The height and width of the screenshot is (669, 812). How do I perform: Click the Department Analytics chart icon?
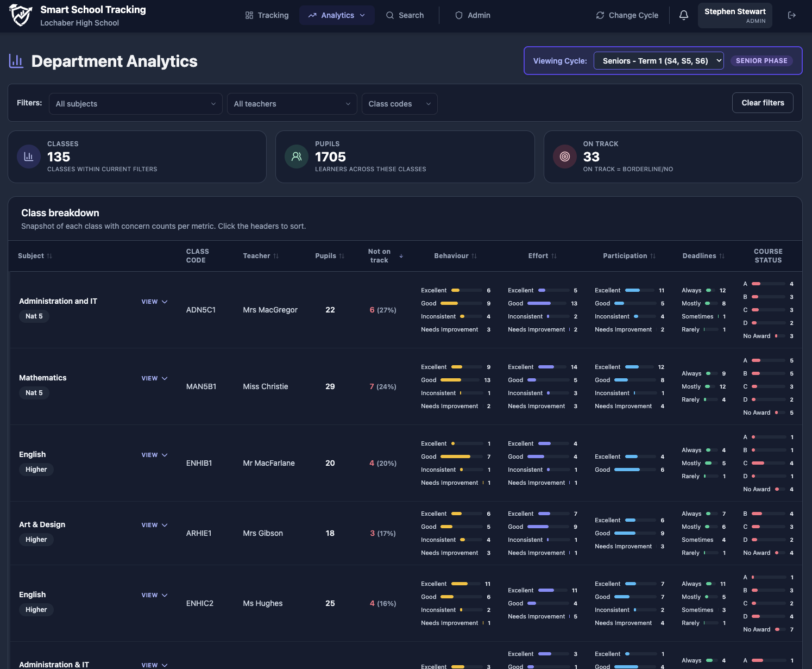click(x=16, y=61)
